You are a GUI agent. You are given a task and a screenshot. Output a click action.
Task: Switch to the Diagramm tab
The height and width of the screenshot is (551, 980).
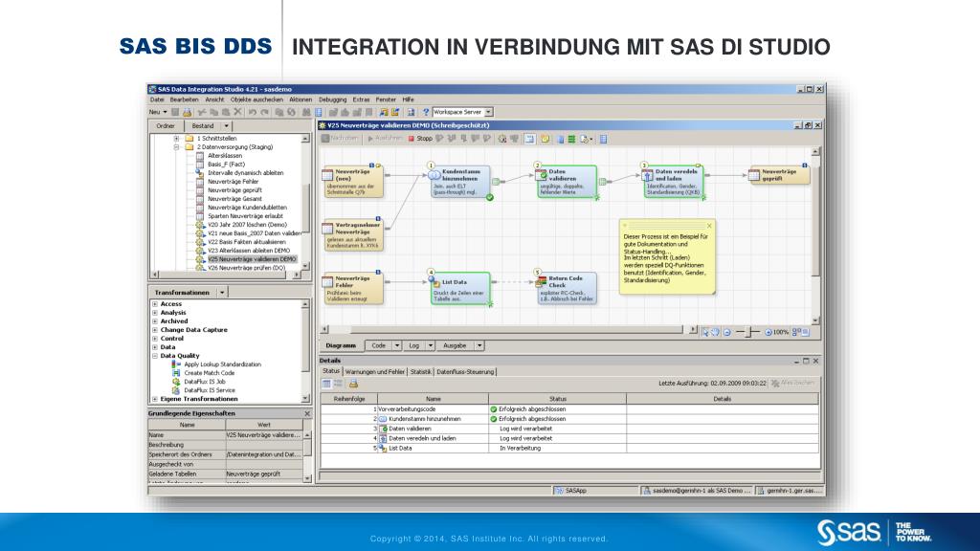341,345
